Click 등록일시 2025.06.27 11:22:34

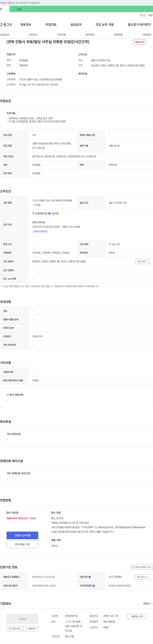coord(43,577)
